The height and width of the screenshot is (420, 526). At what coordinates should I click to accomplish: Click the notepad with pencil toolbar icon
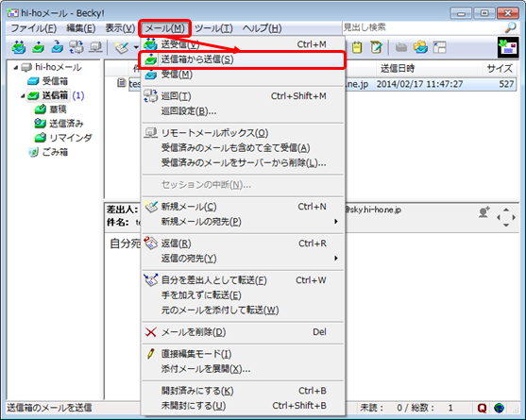(377, 47)
